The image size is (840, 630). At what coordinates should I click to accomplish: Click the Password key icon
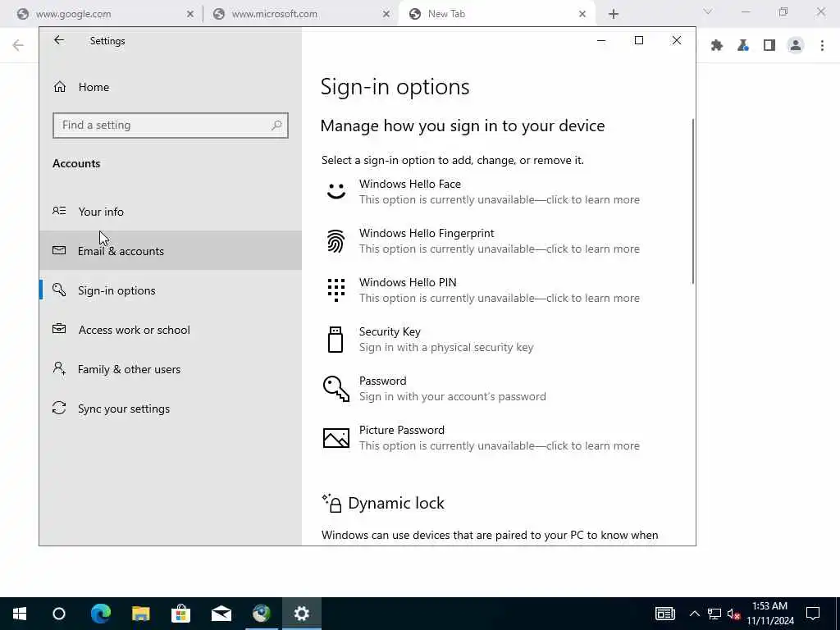336,388
